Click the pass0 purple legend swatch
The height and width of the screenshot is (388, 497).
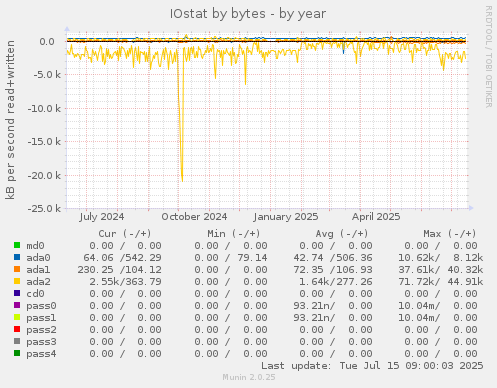pyautogui.click(x=17, y=305)
